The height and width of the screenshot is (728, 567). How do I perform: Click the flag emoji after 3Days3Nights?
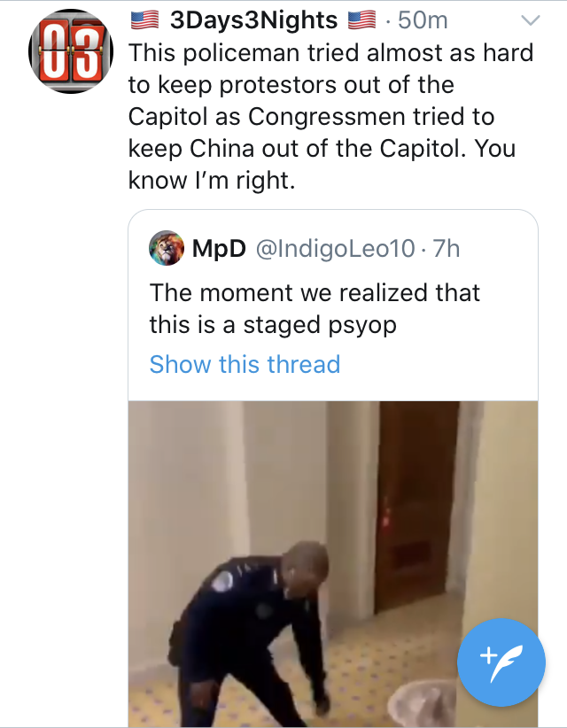[361, 20]
